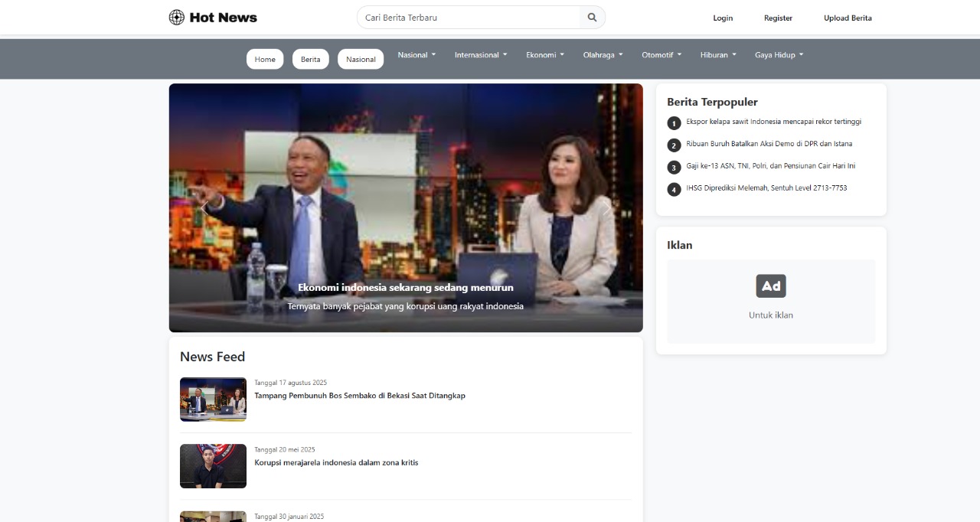
Task: Select the Berita pill in navbar
Action: (311, 59)
